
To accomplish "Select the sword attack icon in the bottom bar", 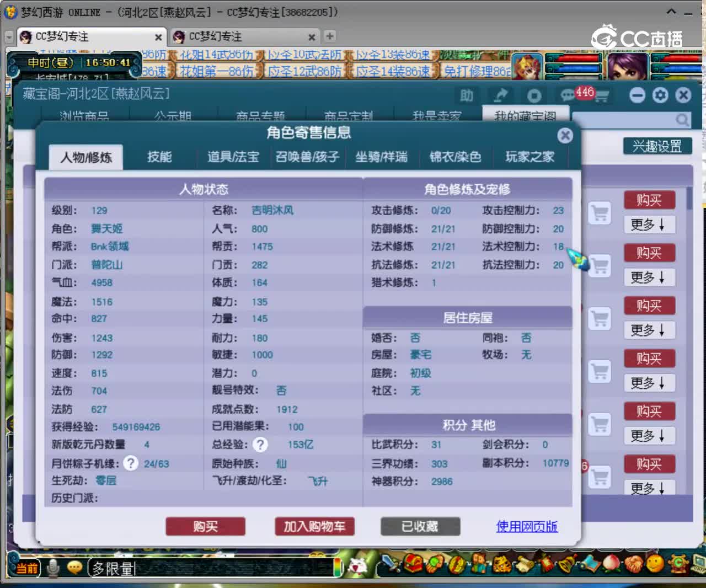I will 391,564.
